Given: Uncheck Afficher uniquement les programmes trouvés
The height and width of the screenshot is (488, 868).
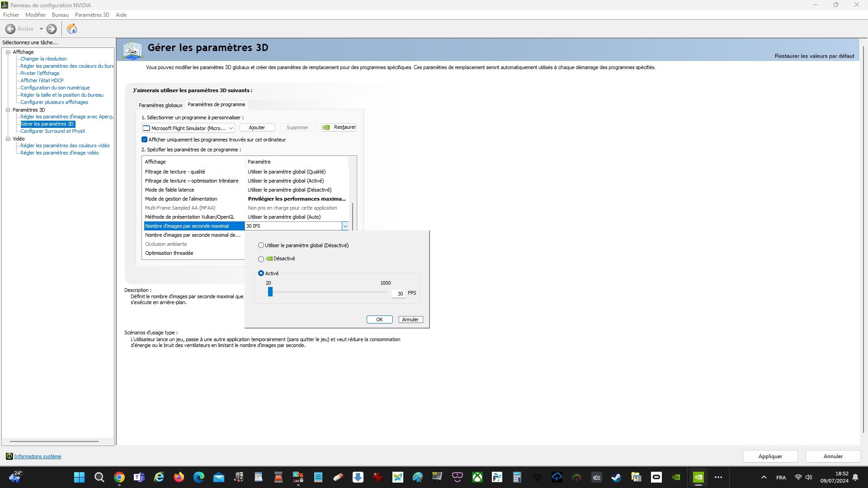Looking at the screenshot, I should pos(145,140).
